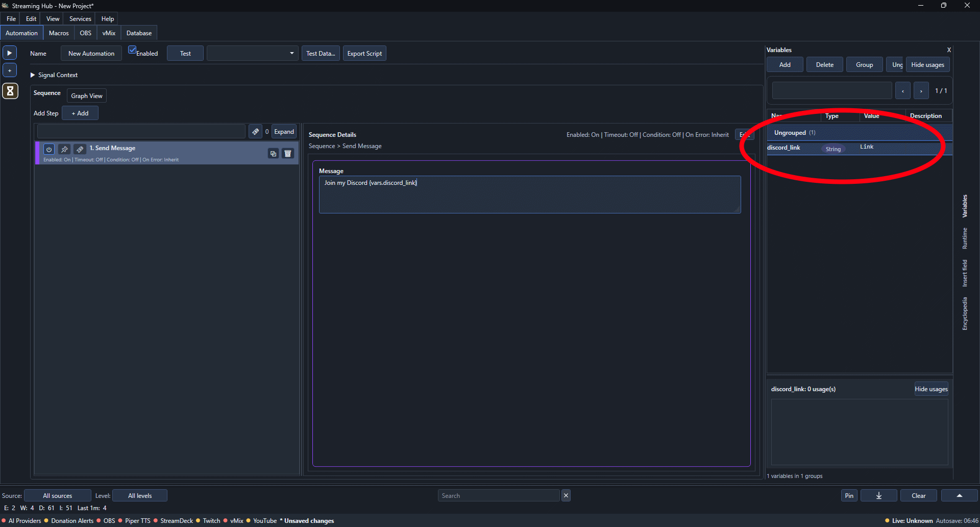Click the tag filter icon next to step search

coord(255,131)
